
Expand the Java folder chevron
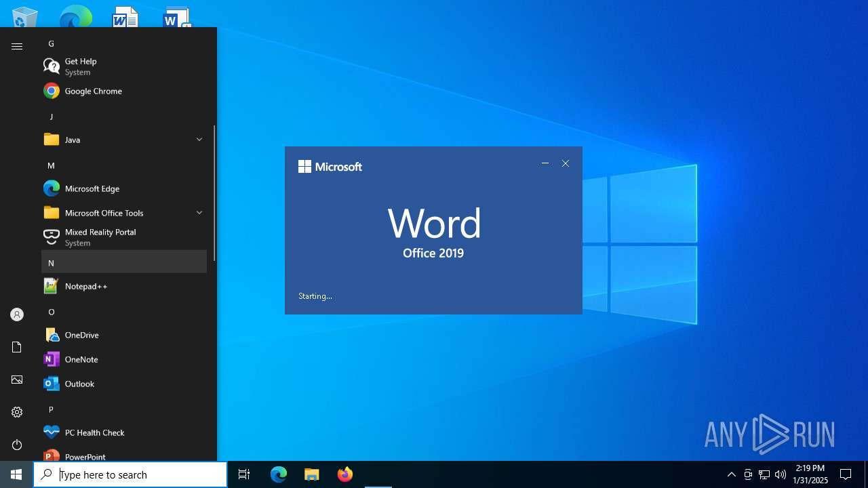[x=199, y=140]
